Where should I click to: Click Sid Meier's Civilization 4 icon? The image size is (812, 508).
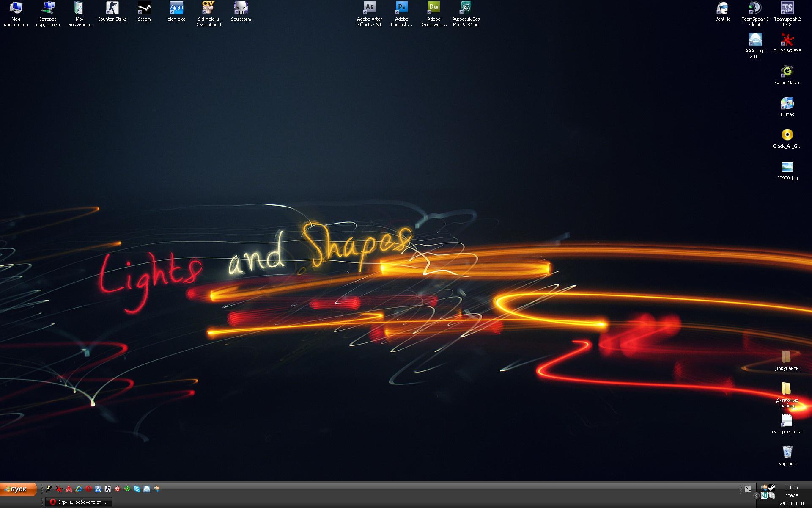[208, 8]
